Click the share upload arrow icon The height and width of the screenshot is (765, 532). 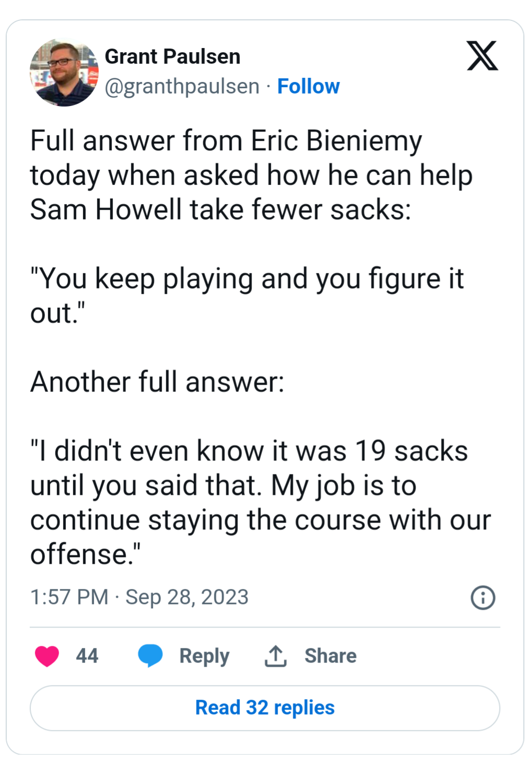click(x=275, y=656)
